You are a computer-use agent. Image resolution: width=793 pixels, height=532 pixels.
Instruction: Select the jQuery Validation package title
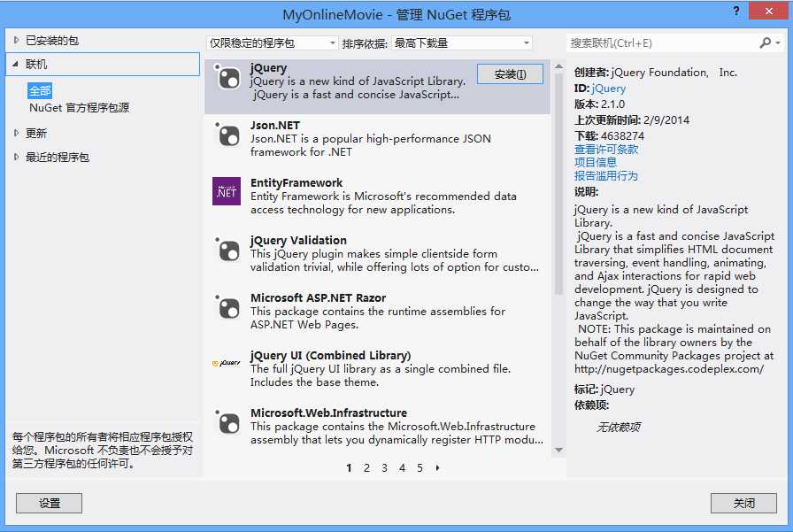click(298, 241)
